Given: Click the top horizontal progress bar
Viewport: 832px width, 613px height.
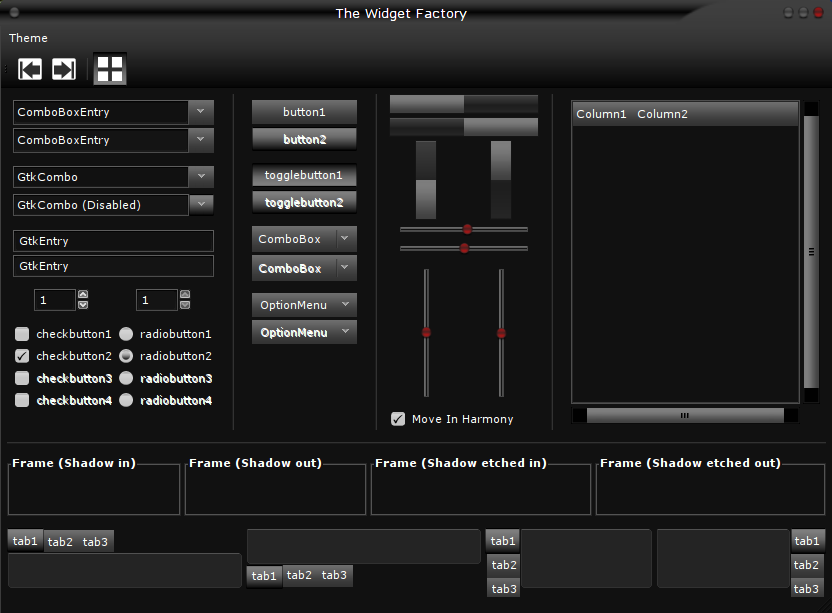Looking at the screenshot, I should point(464,104).
